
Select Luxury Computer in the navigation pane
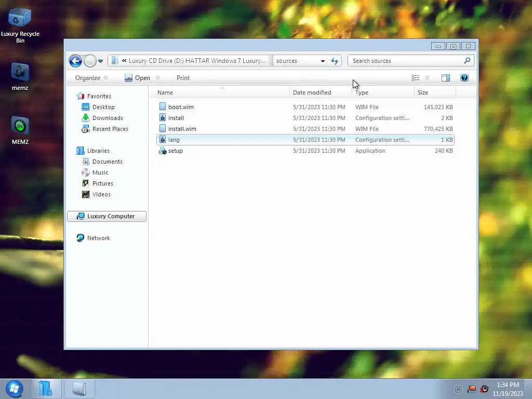(x=107, y=216)
